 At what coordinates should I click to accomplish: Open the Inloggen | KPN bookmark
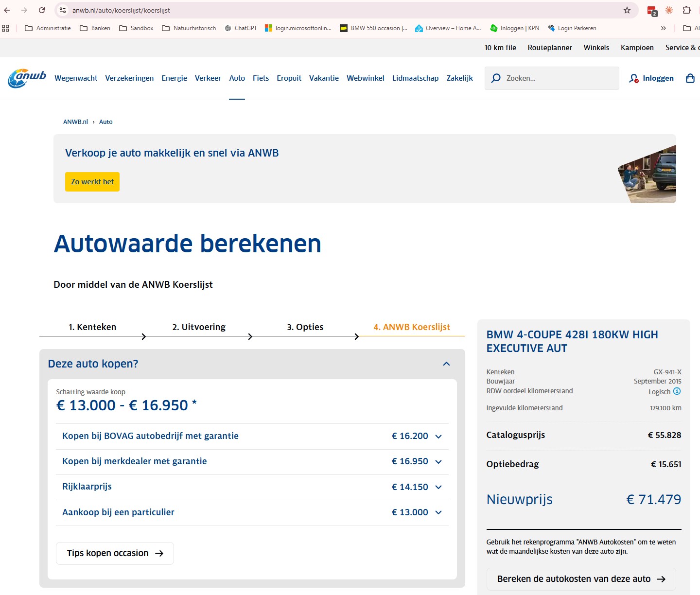pos(515,28)
